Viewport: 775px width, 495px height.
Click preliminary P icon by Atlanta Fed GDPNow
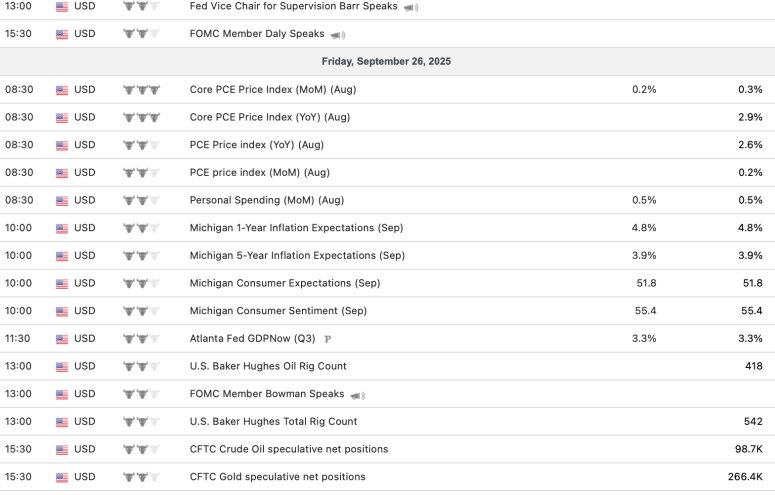(327, 339)
